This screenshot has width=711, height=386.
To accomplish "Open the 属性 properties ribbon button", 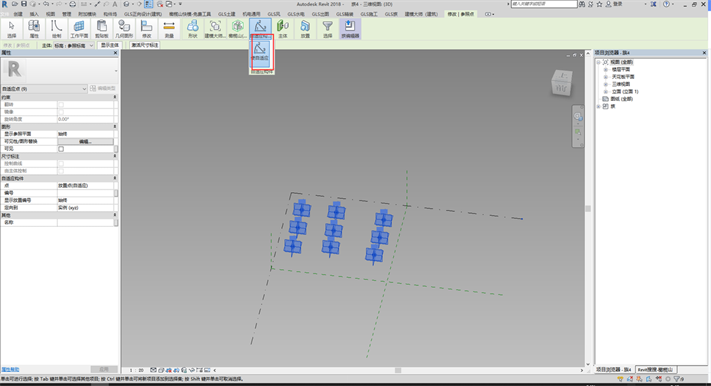I will coord(34,29).
